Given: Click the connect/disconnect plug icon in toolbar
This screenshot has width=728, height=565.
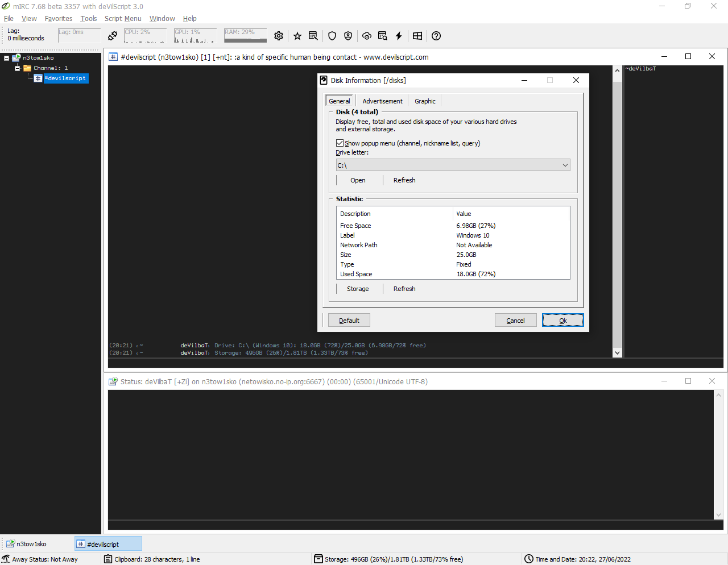Looking at the screenshot, I should (113, 36).
